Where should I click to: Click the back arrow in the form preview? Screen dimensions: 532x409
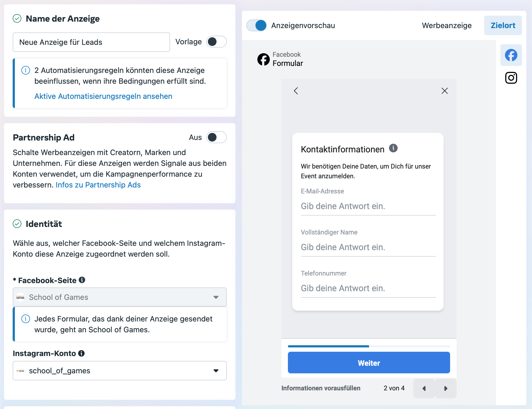click(296, 91)
